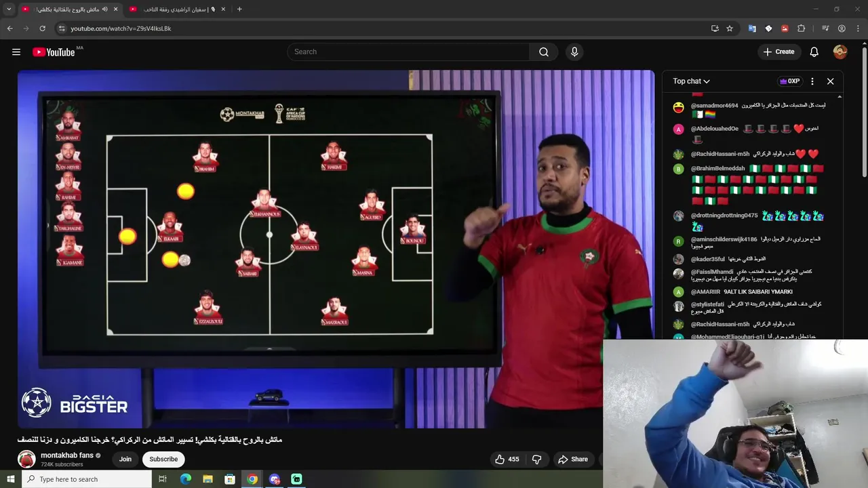Join the montakhab fans channel
Screen dimensions: 868x488
[x=125, y=460]
